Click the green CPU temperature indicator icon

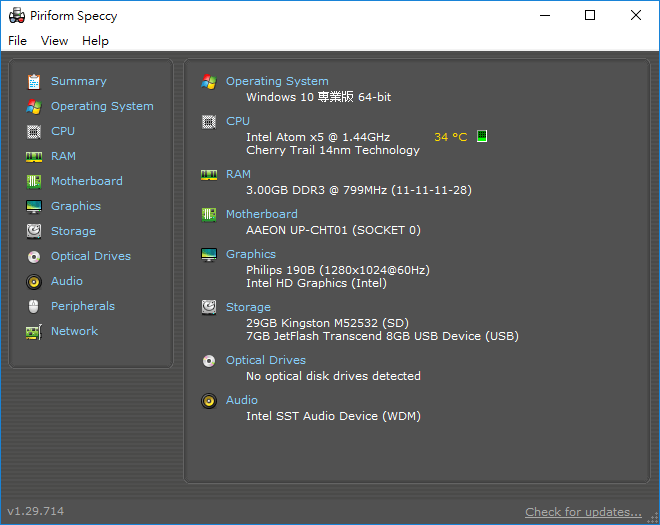tap(481, 136)
